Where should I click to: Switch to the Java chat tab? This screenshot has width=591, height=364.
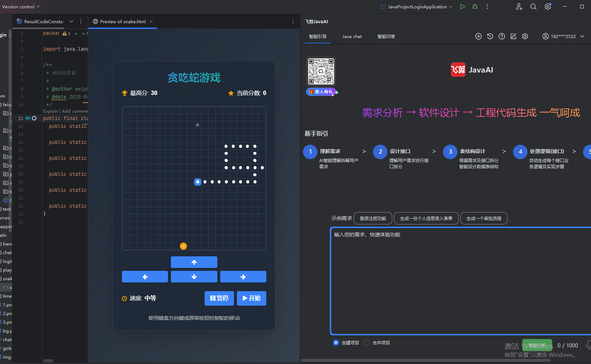[352, 36]
